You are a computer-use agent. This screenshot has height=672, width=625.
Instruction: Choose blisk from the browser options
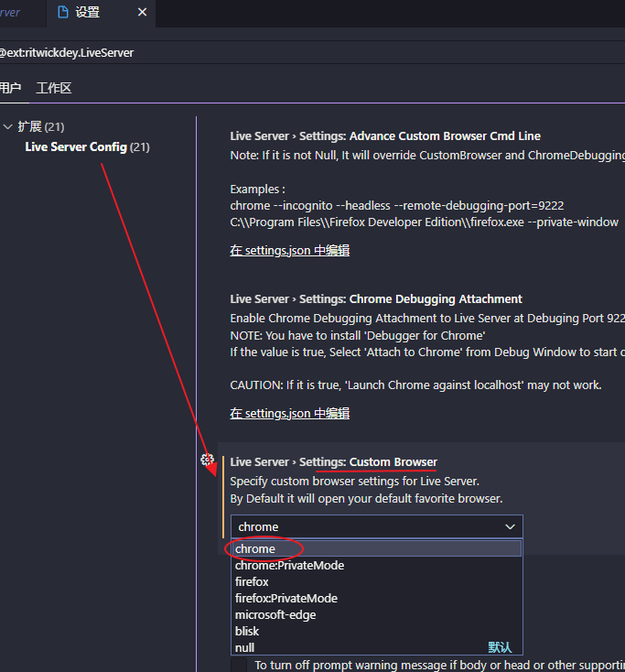pos(247,631)
